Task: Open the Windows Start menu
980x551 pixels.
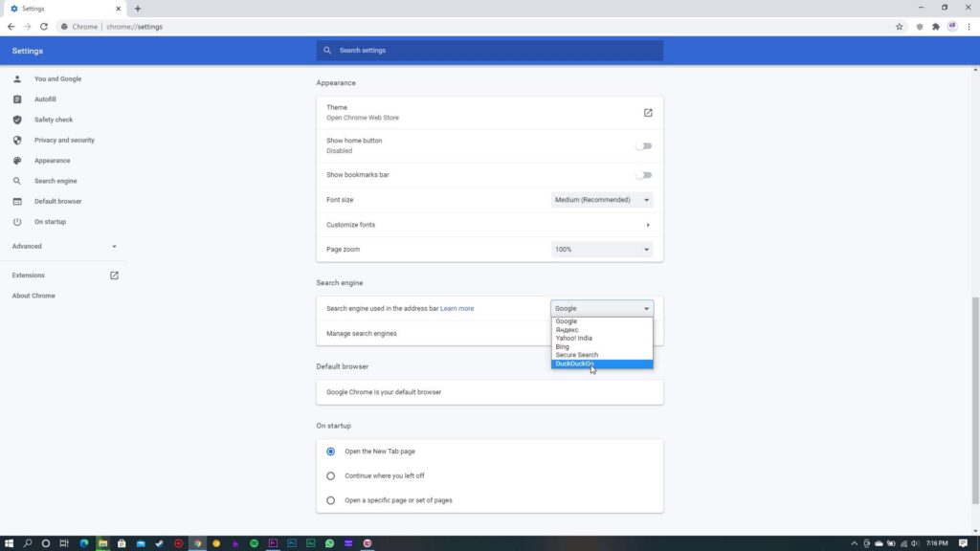Action: 9,543
